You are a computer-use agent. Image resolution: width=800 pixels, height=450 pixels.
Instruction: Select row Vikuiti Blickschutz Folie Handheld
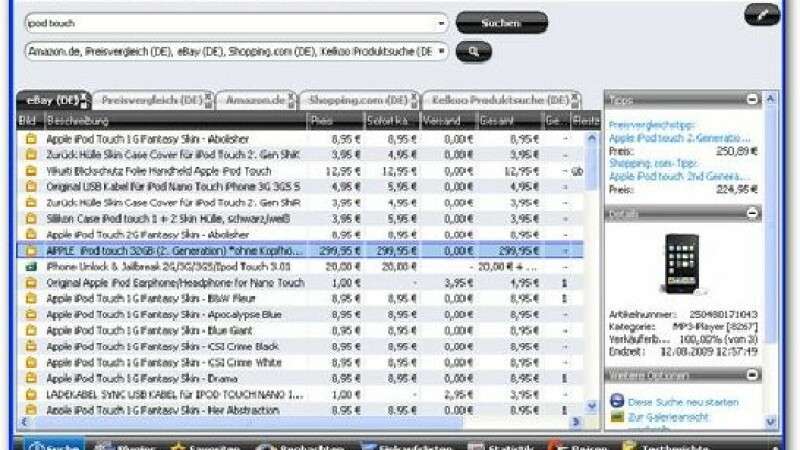[301, 170]
